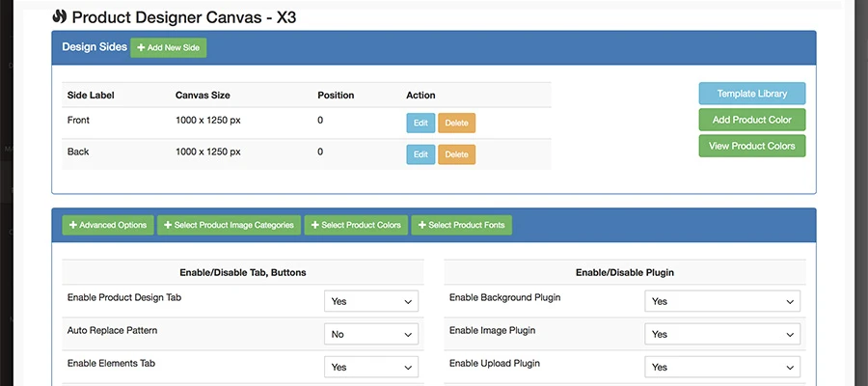Viewport: 868px width, 386px height.
Task: Open View Product Colors
Action: (751, 146)
